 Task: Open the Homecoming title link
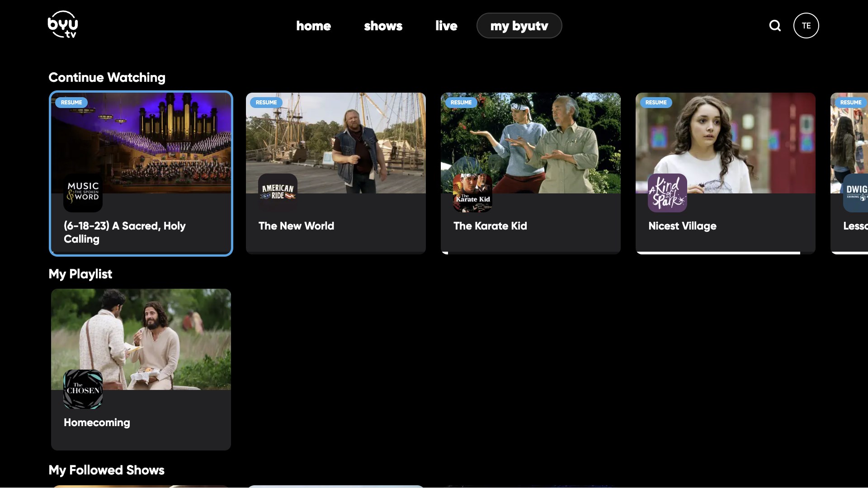(x=97, y=422)
